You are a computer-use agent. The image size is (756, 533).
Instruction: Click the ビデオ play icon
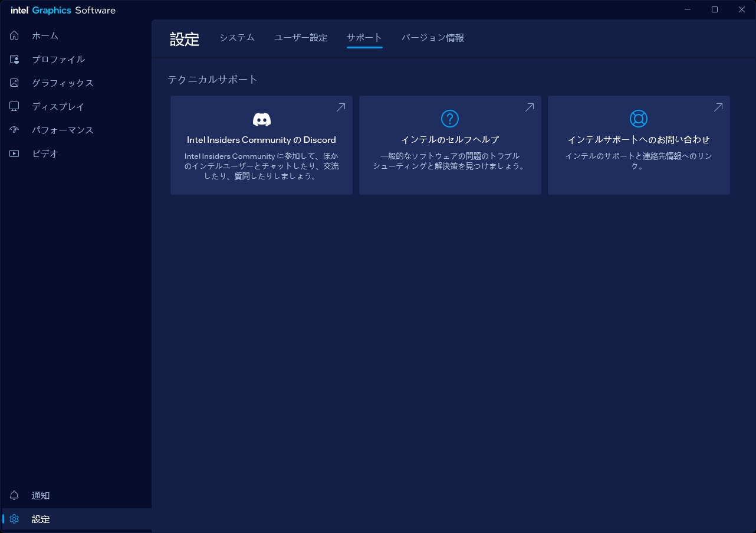pyautogui.click(x=15, y=153)
